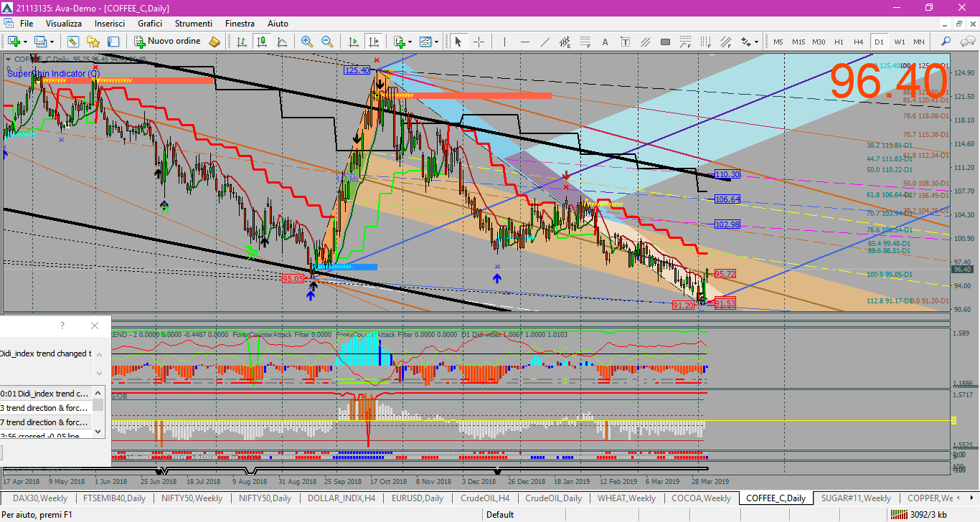
Task: Switch timeframe to H1
Action: [839, 42]
